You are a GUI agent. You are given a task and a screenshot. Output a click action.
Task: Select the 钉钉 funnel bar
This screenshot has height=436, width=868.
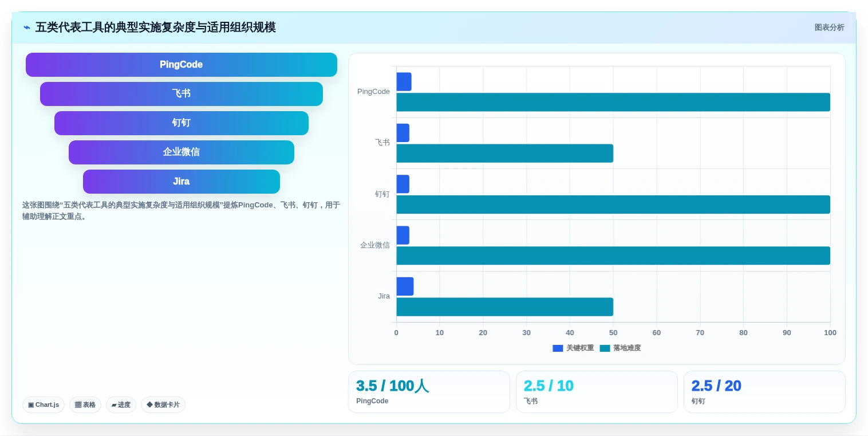[x=182, y=123]
